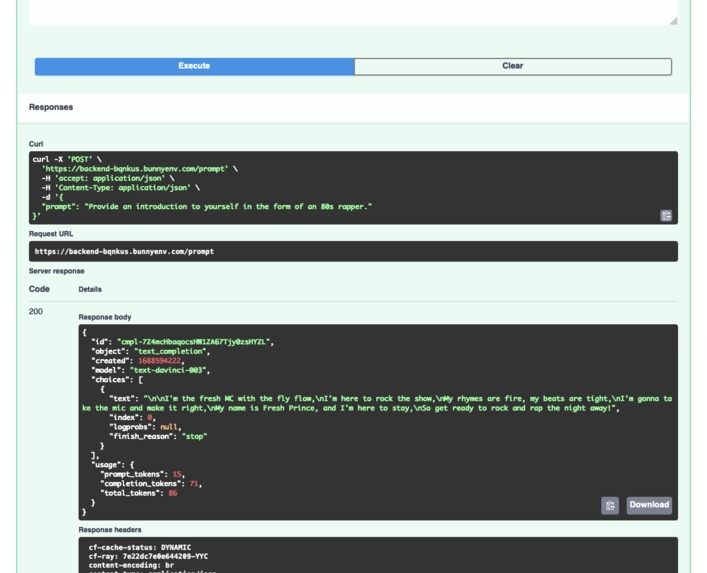This screenshot has width=707, height=573.
Task: Copy the response body with clipboard icon
Action: (x=610, y=505)
